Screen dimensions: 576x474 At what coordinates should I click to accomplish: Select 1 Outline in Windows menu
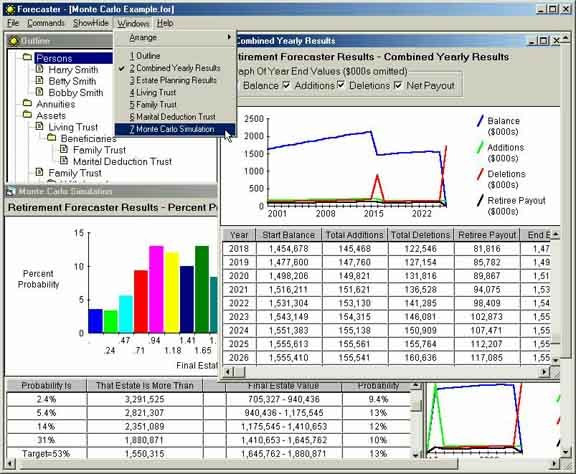click(175, 56)
